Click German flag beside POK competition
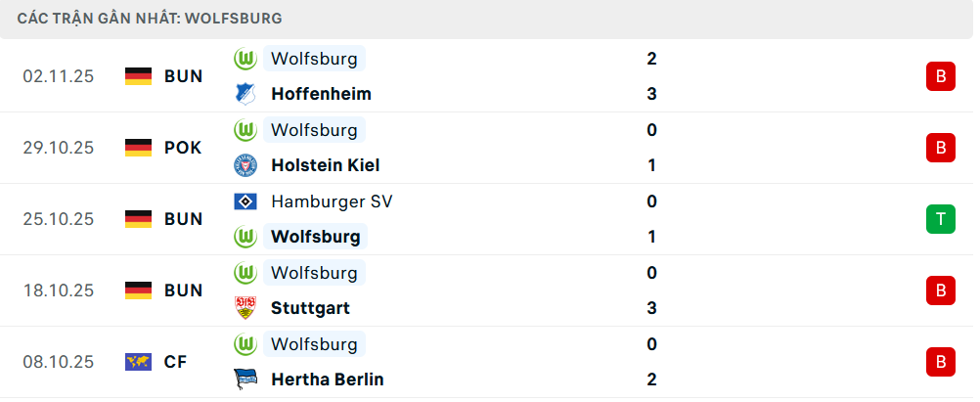 139,148
